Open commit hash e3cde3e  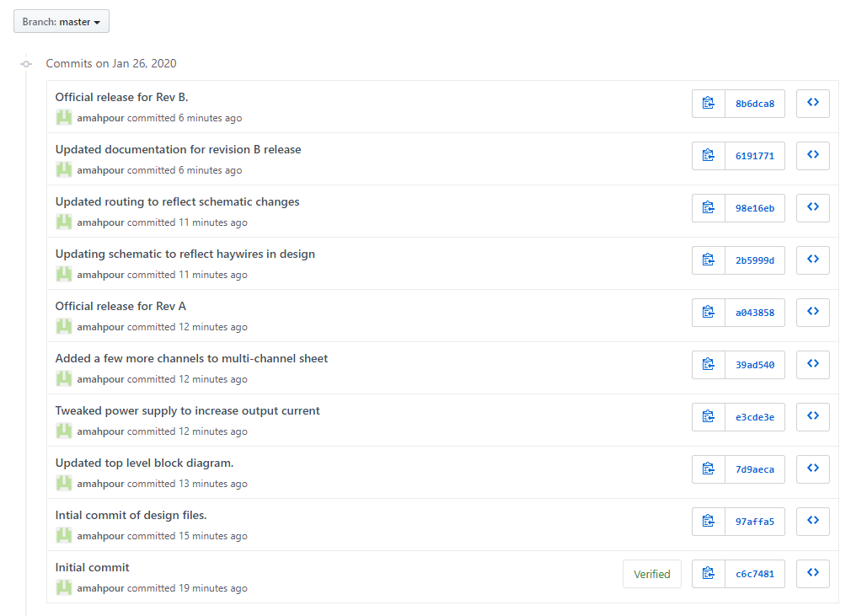[x=754, y=417]
